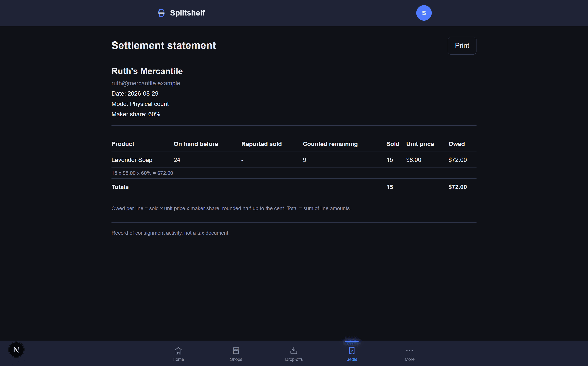Click the Settlement statement title
The width and height of the screenshot is (588, 366).
[x=164, y=45]
